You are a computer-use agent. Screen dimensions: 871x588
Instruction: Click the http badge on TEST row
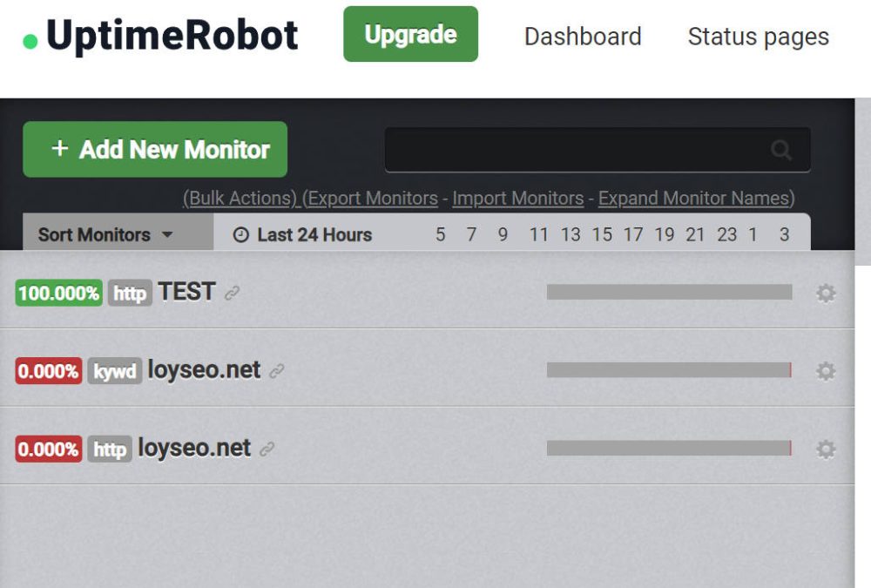(x=130, y=293)
